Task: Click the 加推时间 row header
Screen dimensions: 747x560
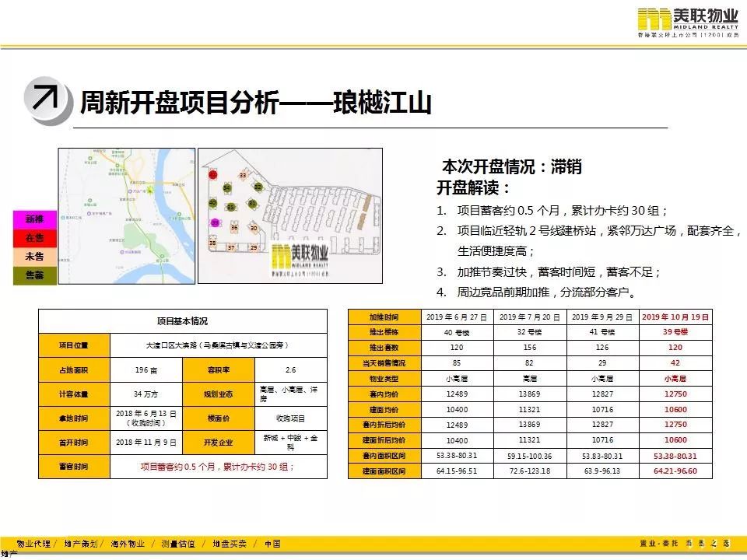Action: pyautogui.click(x=384, y=317)
